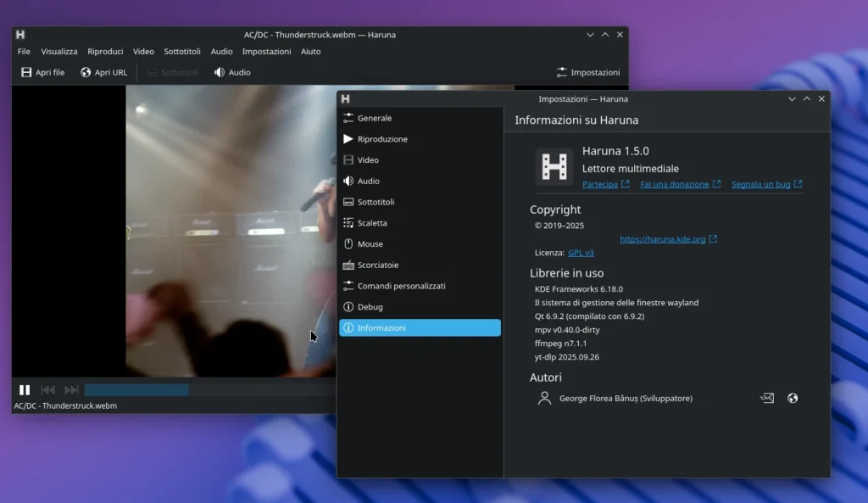The width and height of the screenshot is (868, 503).
Task: Click the Apri file toolbar icon
Action: [26, 72]
